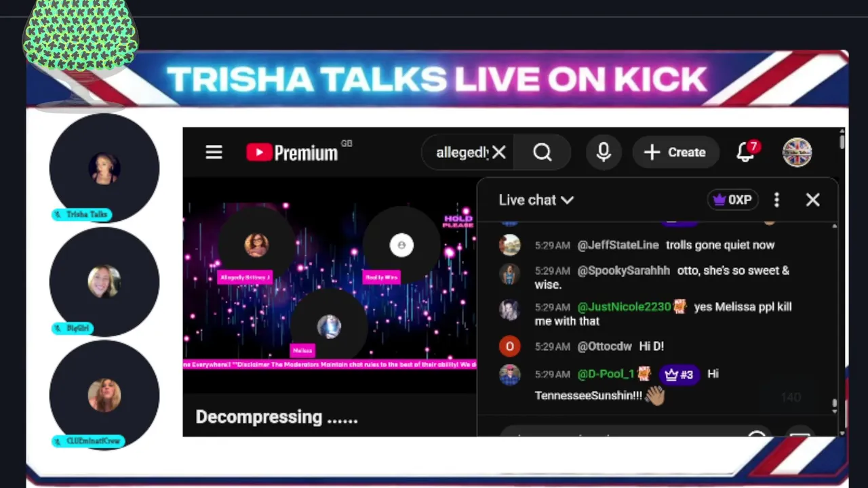
Task: Click 'trolls gone quiet now' message
Action: [x=720, y=245]
